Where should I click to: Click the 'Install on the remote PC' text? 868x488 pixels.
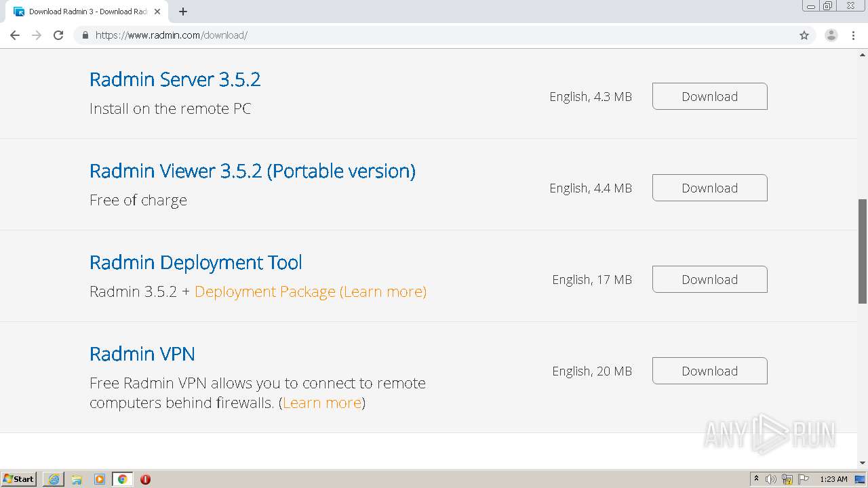click(x=170, y=108)
